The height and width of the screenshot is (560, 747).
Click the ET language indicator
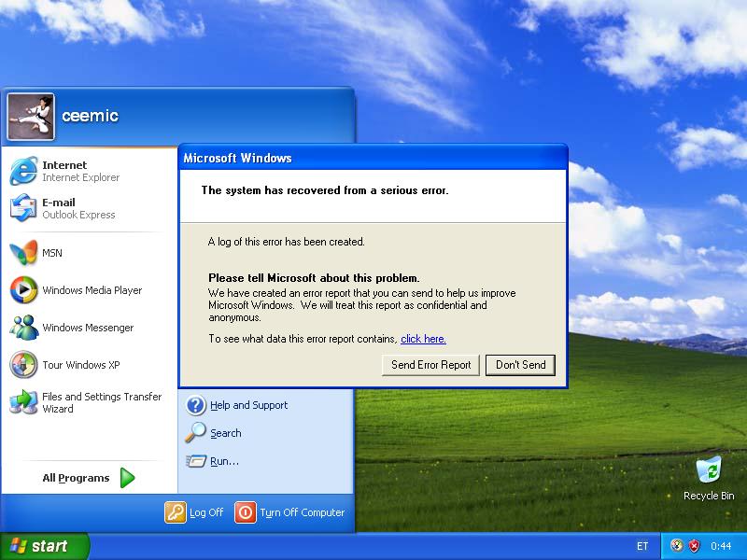click(x=642, y=546)
